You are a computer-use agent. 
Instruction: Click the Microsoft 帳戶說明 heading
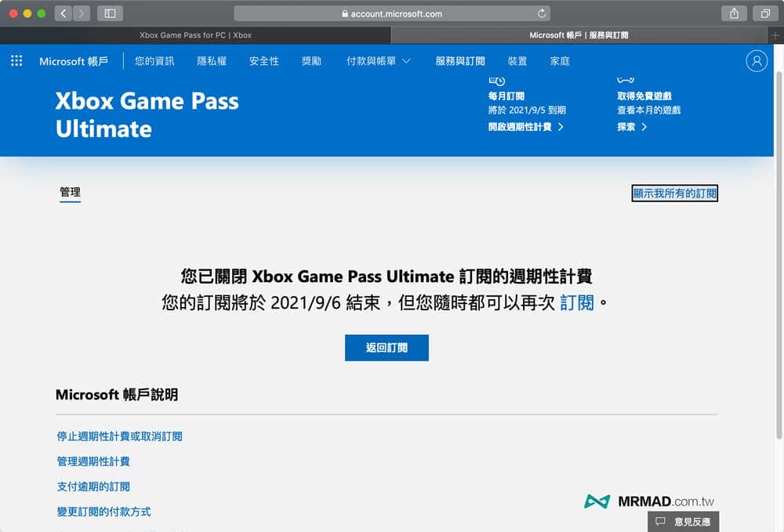pos(117,395)
